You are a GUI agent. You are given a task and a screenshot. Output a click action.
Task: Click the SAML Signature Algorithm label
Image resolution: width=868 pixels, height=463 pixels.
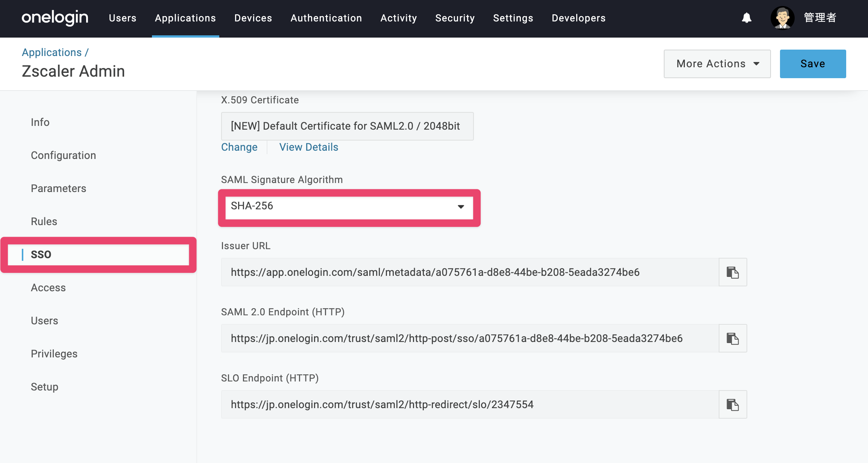point(282,180)
